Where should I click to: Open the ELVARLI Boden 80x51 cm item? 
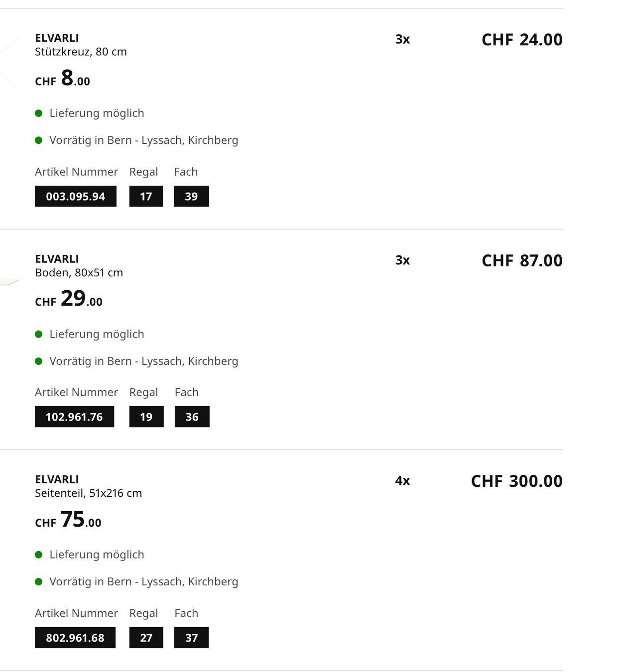pyautogui.click(x=79, y=266)
